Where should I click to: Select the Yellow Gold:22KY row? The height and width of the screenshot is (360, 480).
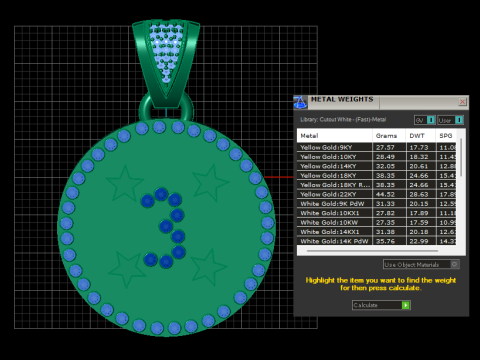pos(376,194)
